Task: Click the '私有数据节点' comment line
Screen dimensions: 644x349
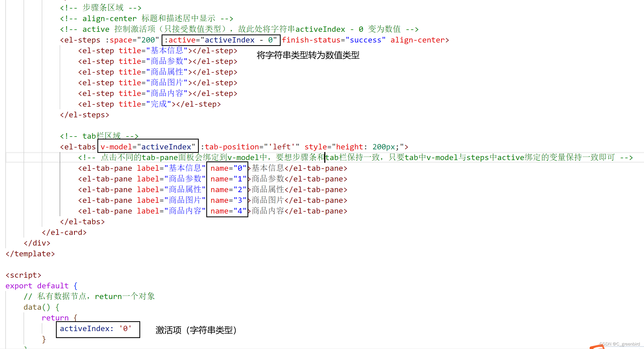Action: tap(89, 296)
